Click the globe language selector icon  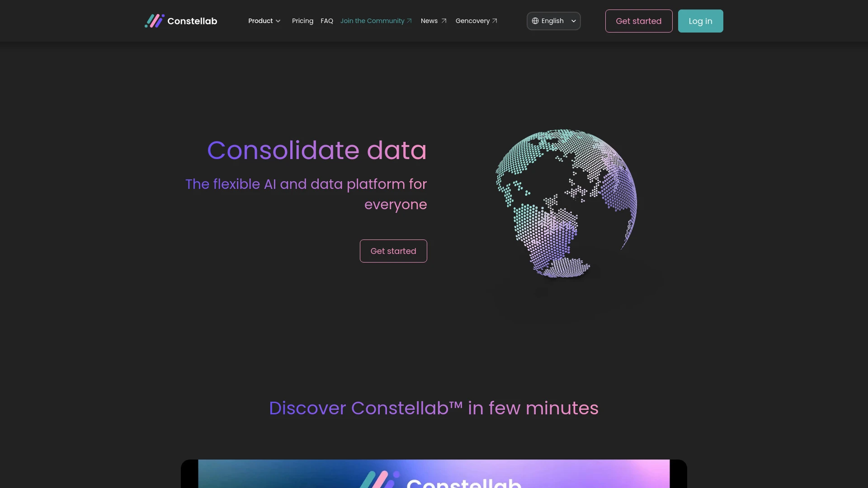535,21
